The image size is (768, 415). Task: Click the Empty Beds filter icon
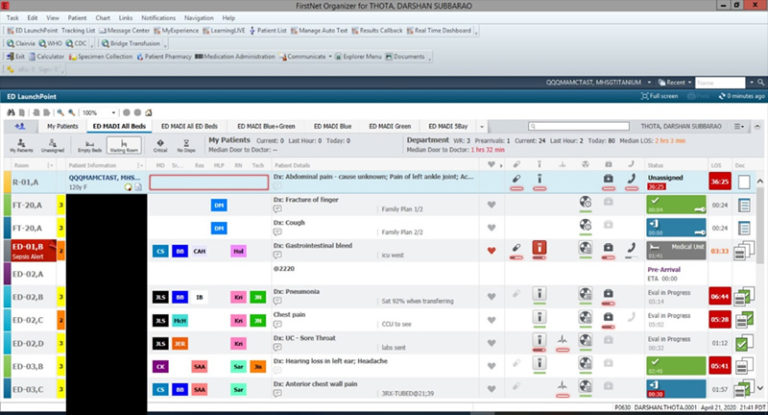pos(90,145)
